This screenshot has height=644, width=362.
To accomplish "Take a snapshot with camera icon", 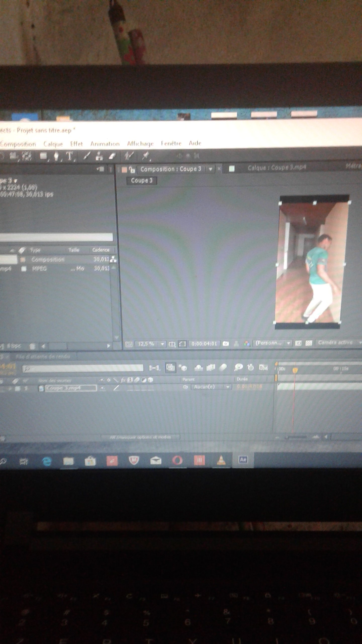I will click(x=226, y=344).
